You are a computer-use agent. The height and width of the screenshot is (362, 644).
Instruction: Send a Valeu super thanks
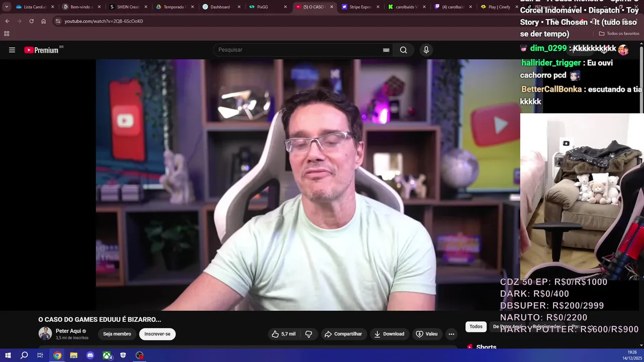[x=427, y=334]
